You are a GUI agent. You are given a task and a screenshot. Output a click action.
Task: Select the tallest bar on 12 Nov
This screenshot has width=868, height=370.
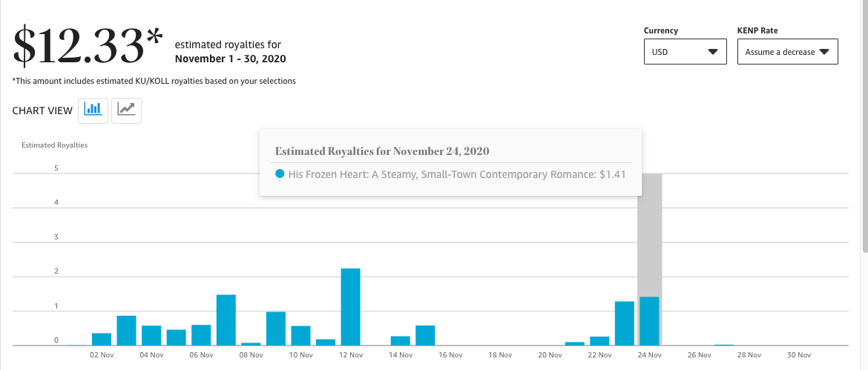click(350, 307)
